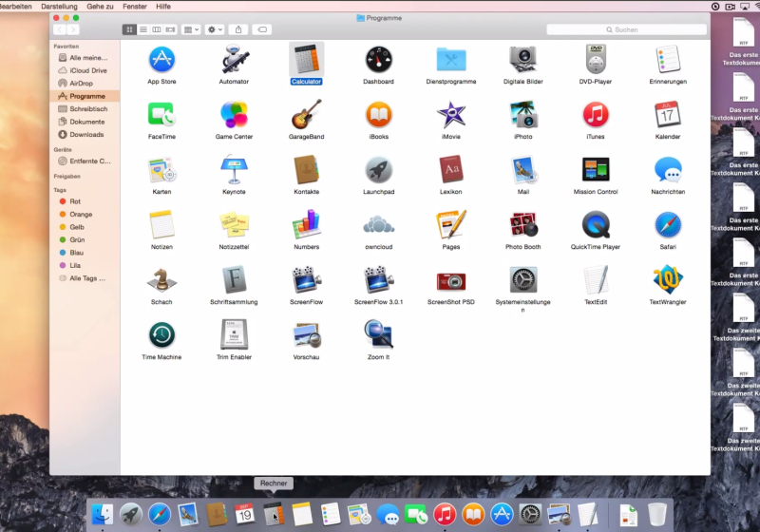Switch Finder to list view
The width and height of the screenshot is (760, 532).
[x=143, y=29]
